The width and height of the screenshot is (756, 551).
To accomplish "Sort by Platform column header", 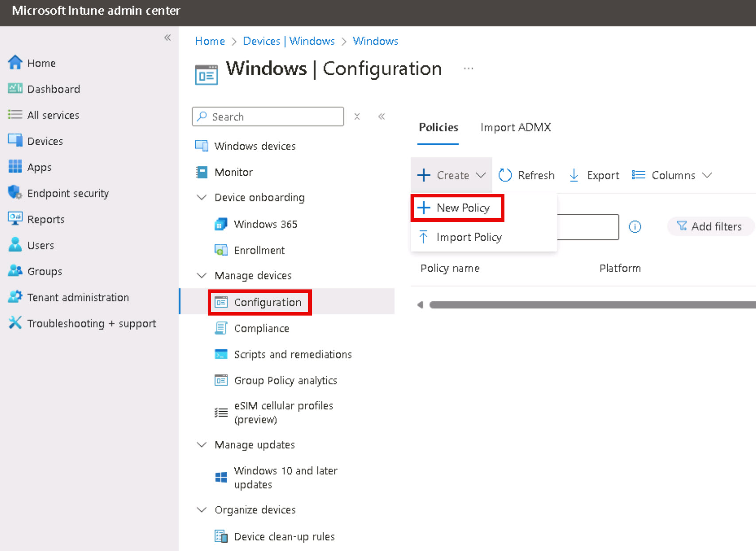I will [620, 268].
